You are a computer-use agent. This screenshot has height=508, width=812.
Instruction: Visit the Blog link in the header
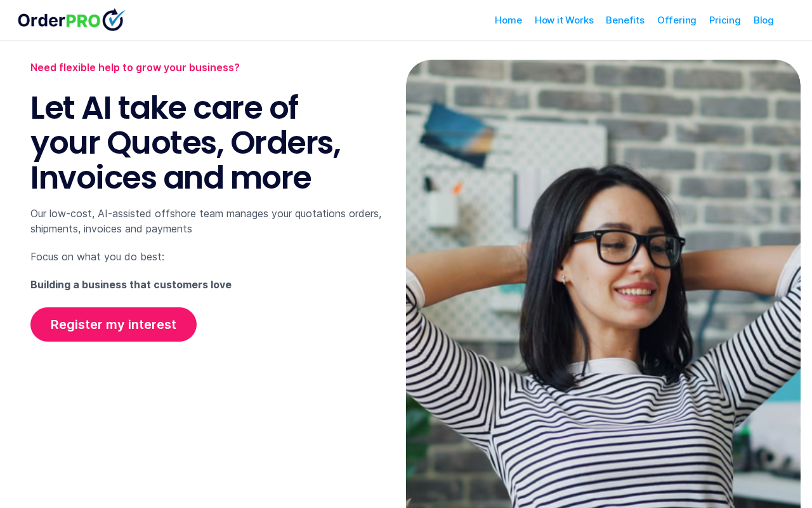tap(764, 20)
